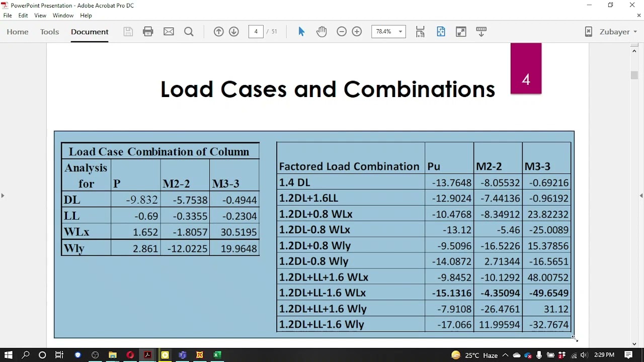644x362 pixels.
Task: Click the value '30.5195' in the WLx row
Action: coord(238,232)
